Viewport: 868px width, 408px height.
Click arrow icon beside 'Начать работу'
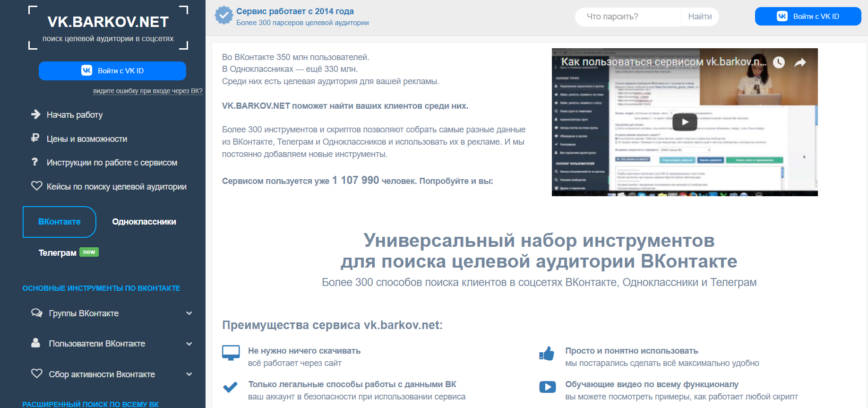(36, 114)
